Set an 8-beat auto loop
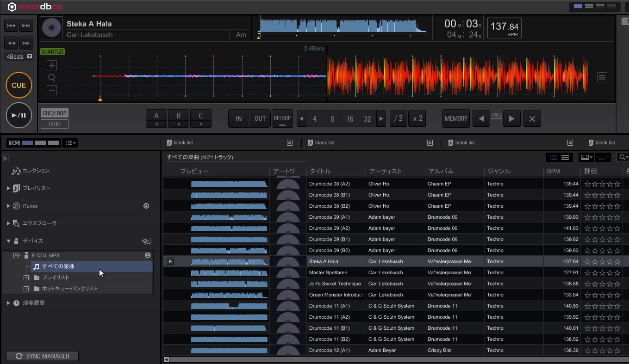The height and width of the screenshot is (364, 629). (332, 119)
